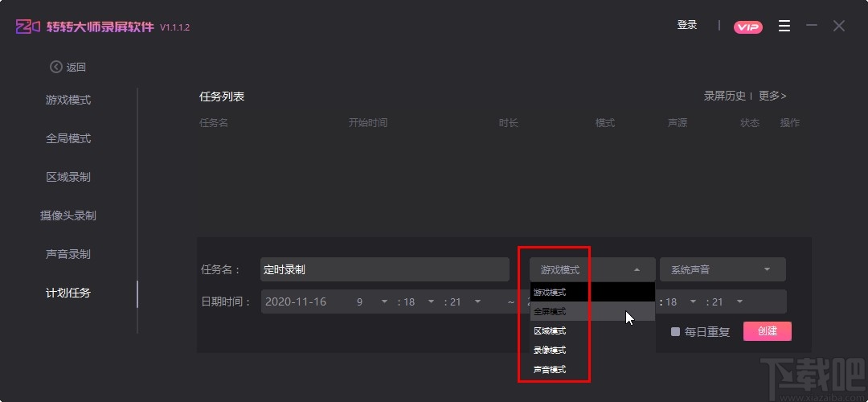Click the 任务列表 heading
Viewport: 868px width, 402px height.
[222, 96]
